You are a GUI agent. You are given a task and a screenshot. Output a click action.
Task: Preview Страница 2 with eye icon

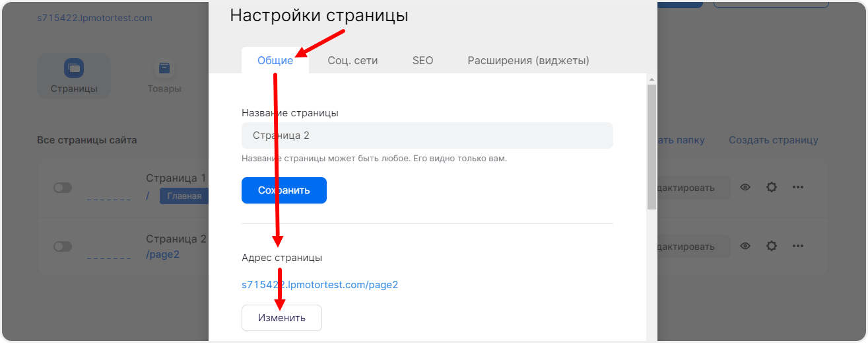745,247
